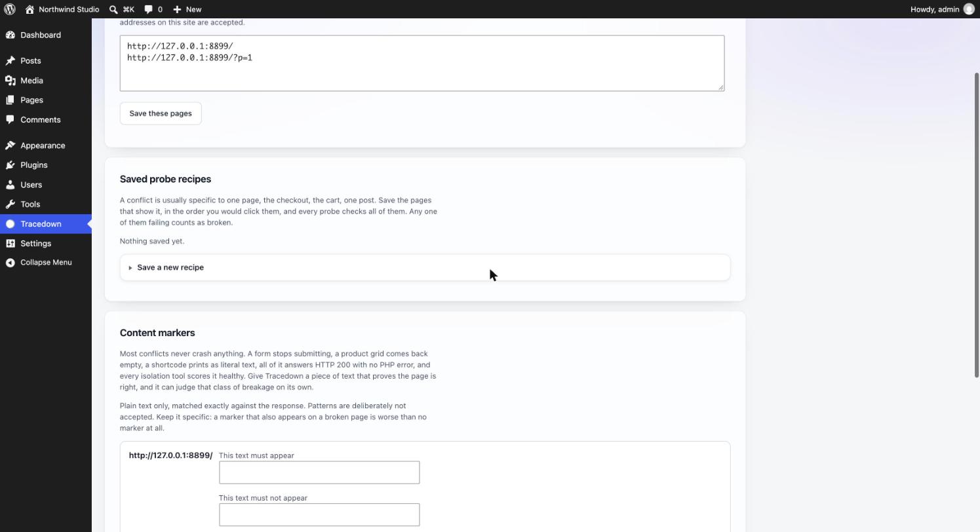Click the Media menu label
Image resolution: width=980 pixels, height=532 pixels.
tap(31, 80)
